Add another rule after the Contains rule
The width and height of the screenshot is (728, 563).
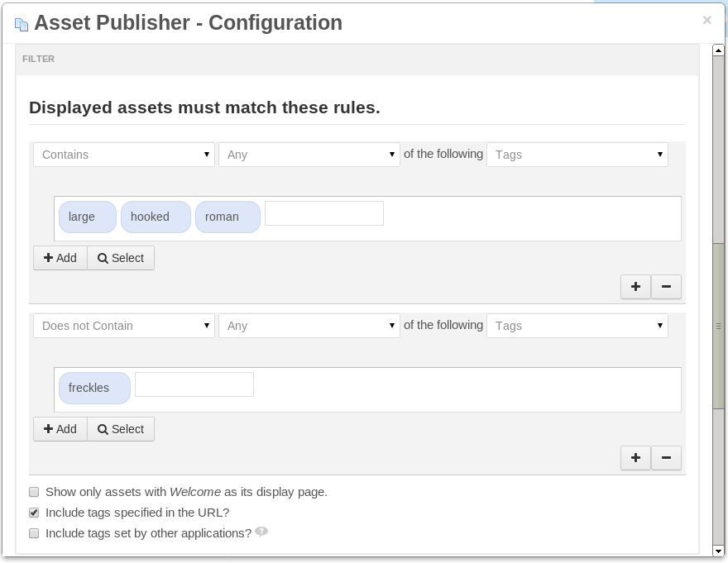pos(635,287)
